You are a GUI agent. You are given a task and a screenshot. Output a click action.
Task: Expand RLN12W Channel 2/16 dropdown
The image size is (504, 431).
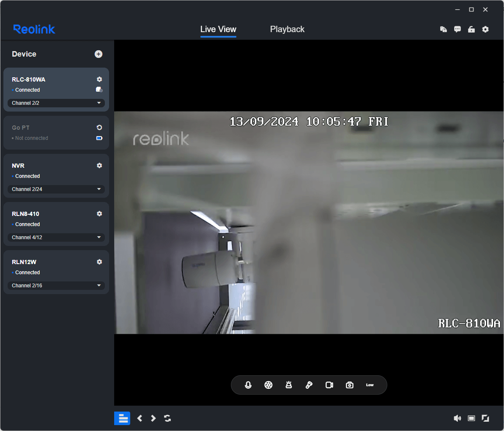click(x=56, y=286)
